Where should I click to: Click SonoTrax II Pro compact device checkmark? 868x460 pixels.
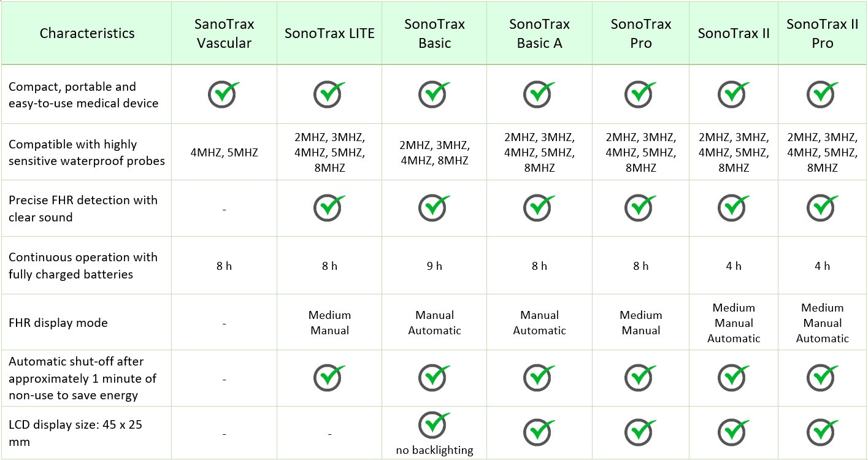[822, 94]
